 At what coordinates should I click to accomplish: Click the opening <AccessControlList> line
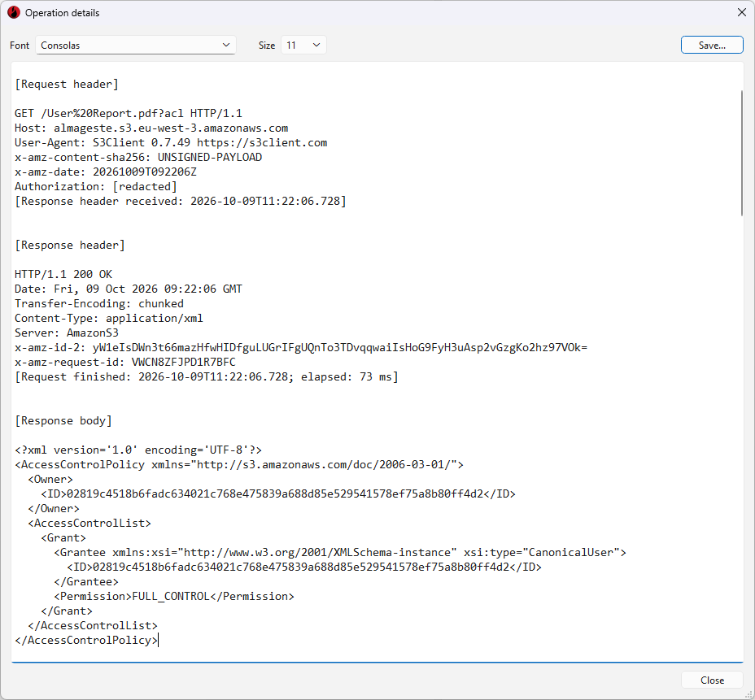tap(89, 523)
